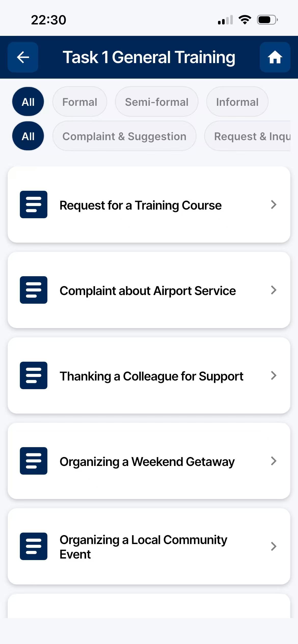The image size is (298, 644).
Task: Expand Organizing a Weekend Getaway chevron
Action: coord(274,461)
